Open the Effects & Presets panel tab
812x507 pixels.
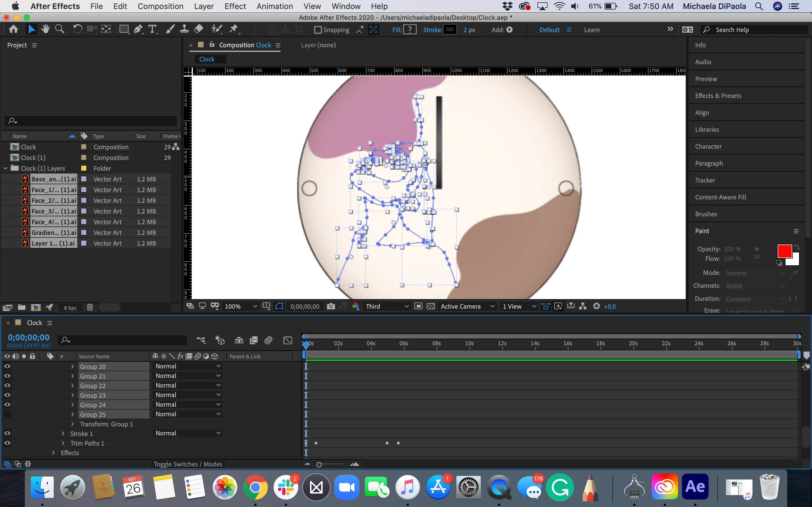718,96
